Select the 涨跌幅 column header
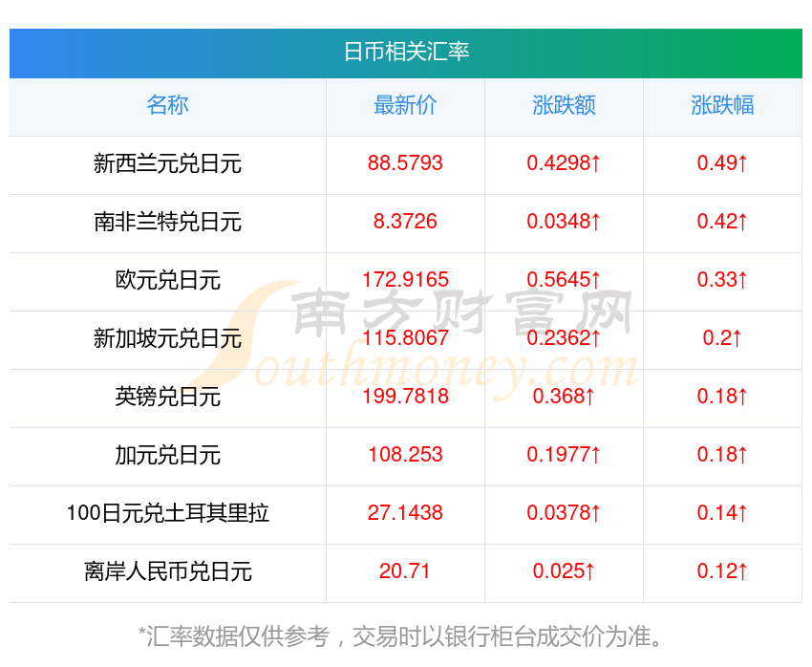Image resolution: width=812 pixels, height=667 pixels. [x=722, y=105]
